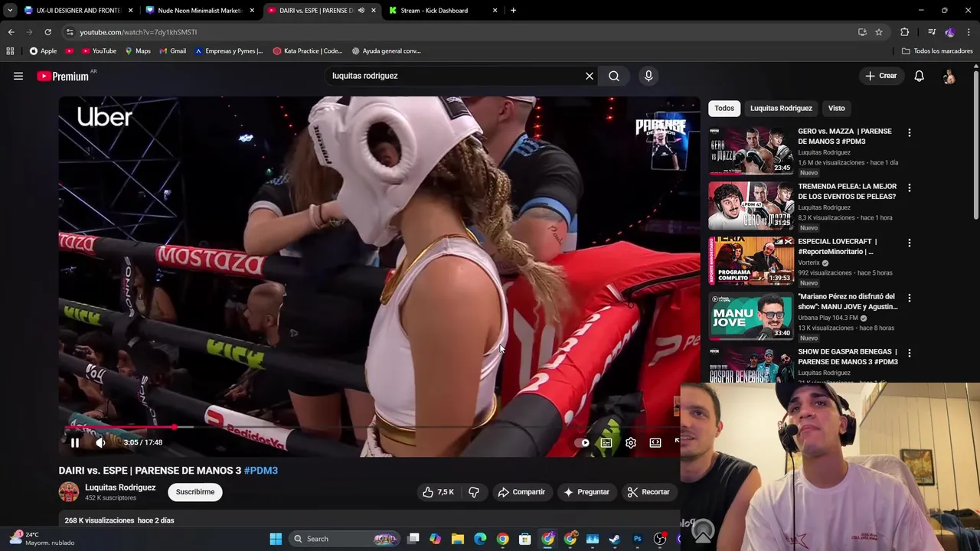Open Chrome extensions puzzle icon
Viewport: 980px width, 551px height.
tap(905, 32)
